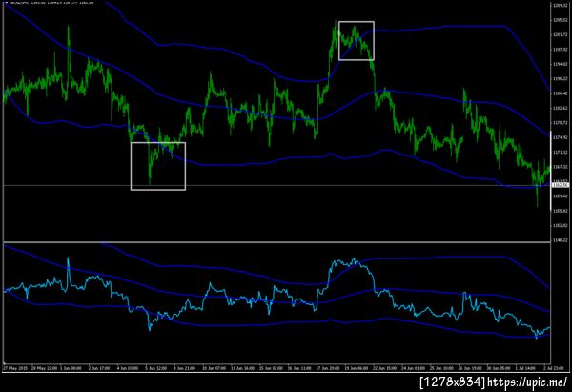Screen dimensions: 572x392
Task: Click the 1155.82 price scale label
Action: [562, 211]
